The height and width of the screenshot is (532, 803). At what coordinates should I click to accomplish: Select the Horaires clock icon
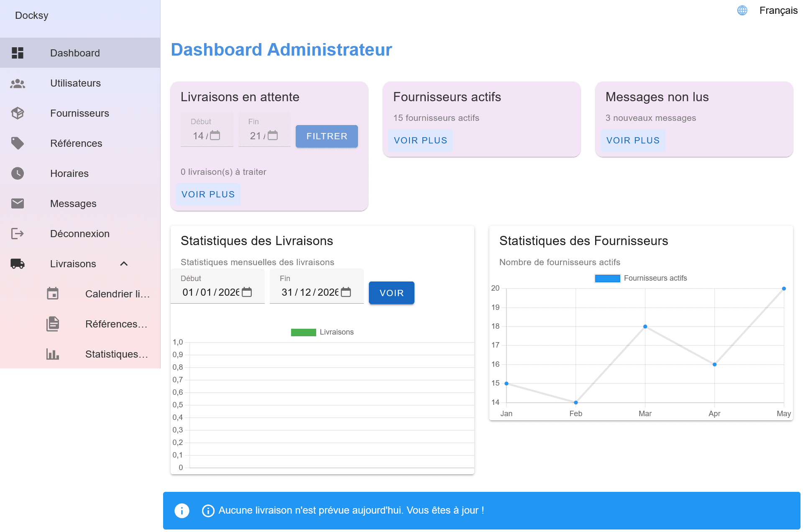tap(17, 173)
